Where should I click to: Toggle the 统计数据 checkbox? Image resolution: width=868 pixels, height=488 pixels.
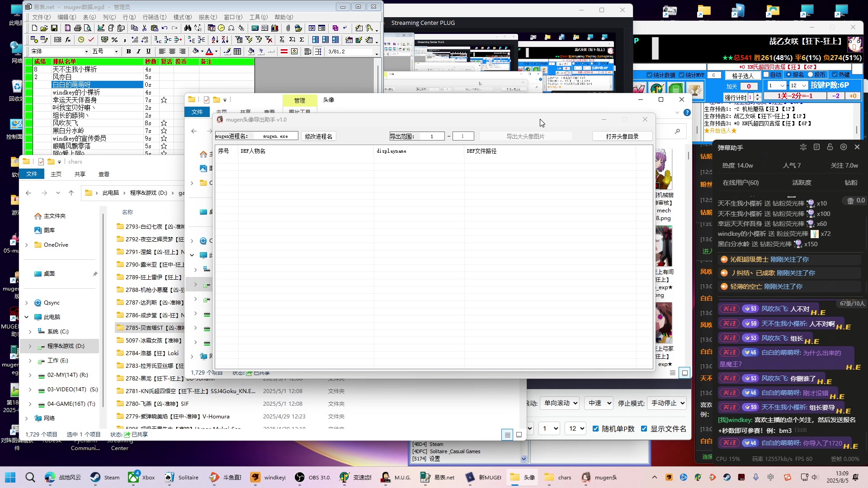click(649, 75)
